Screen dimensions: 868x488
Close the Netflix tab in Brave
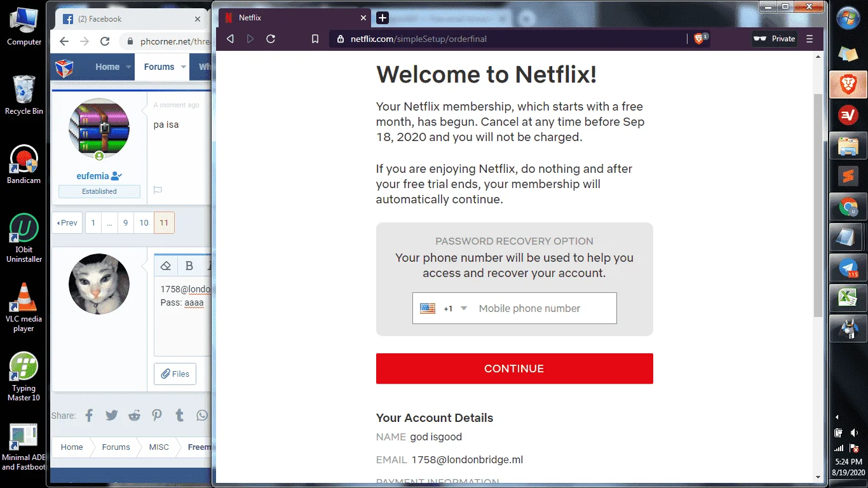tap(363, 18)
